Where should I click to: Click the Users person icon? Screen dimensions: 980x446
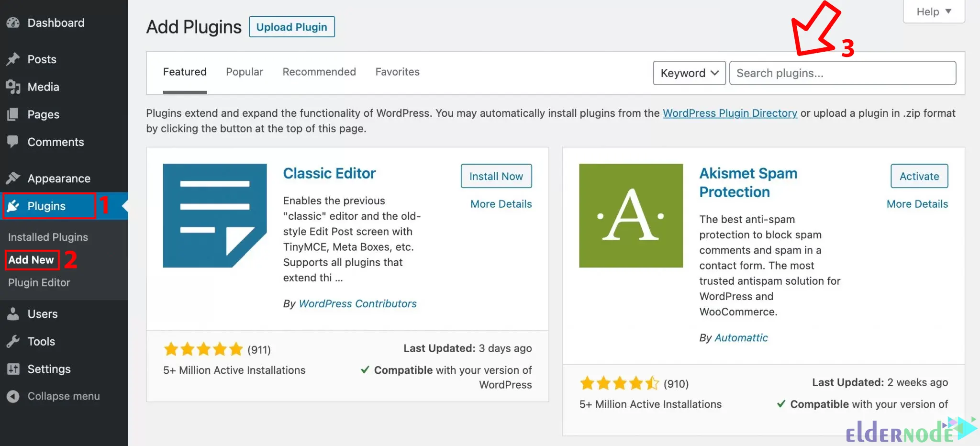(x=13, y=314)
